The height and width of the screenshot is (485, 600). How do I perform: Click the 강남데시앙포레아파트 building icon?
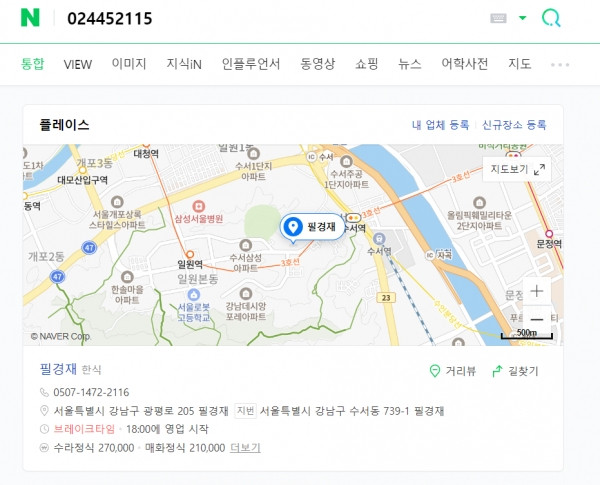pyautogui.click(x=246, y=294)
